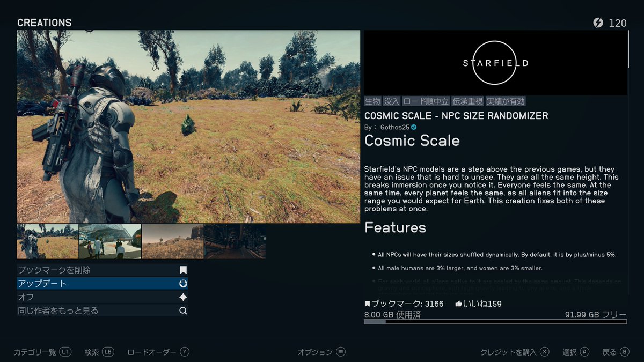Click the Cosmic Scale heading
This screenshot has width=644, height=362.
point(412,141)
